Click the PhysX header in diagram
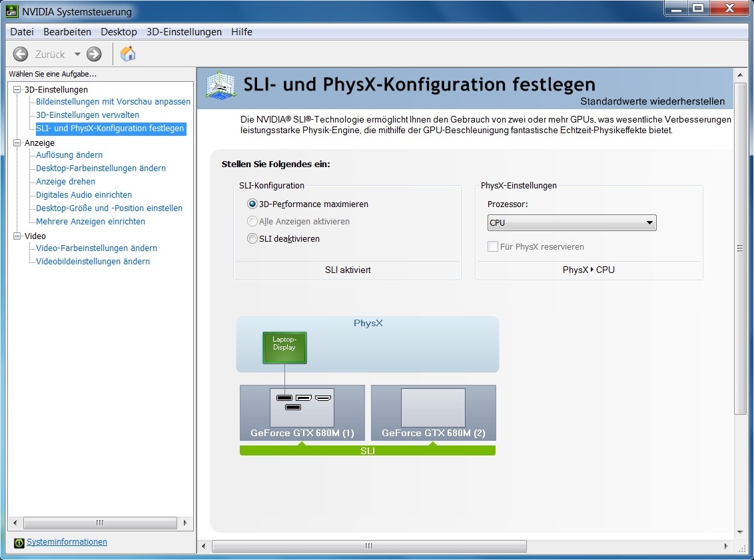Viewport: 754px width, 560px height. click(368, 323)
